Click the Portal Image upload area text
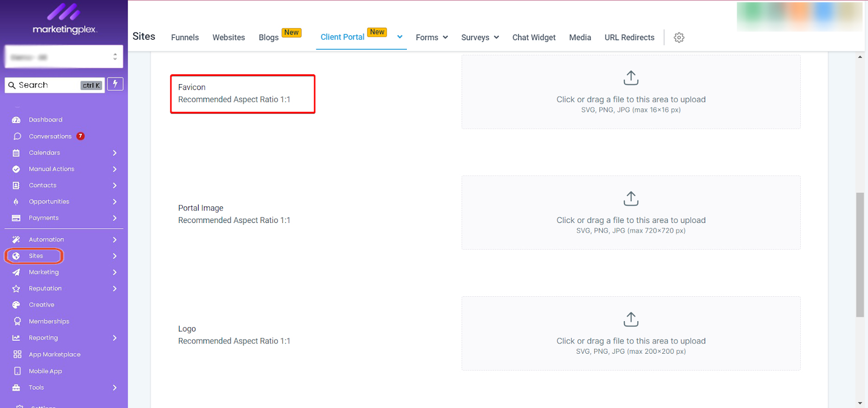The height and width of the screenshot is (408, 868). (x=631, y=220)
